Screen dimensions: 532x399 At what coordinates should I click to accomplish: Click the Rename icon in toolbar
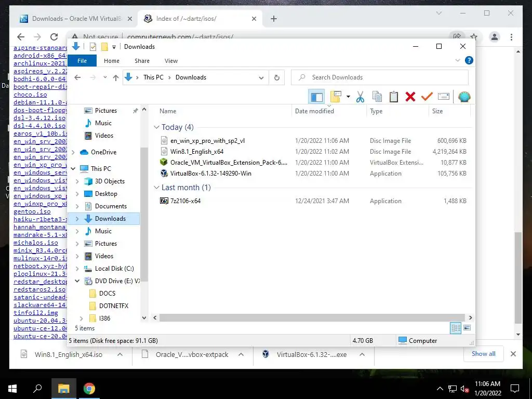pyautogui.click(x=444, y=97)
